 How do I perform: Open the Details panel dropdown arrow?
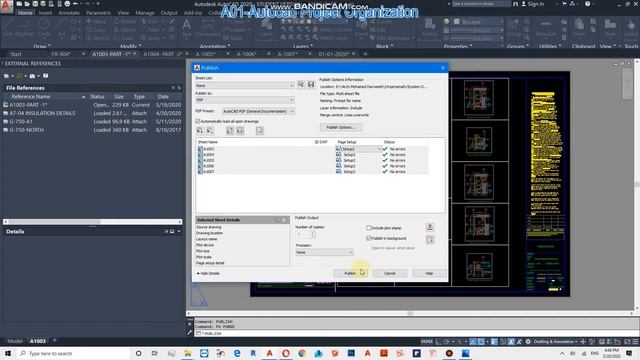coord(179,231)
